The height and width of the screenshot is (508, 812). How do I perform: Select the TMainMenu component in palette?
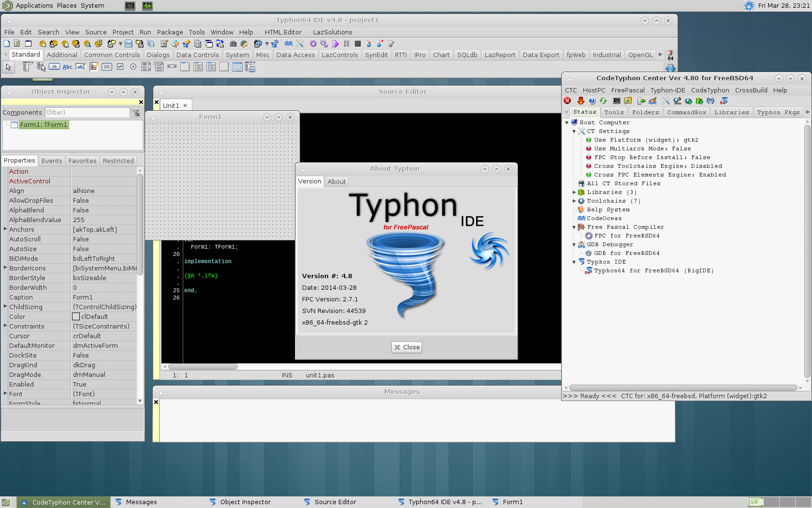pyautogui.click(x=28, y=67)
